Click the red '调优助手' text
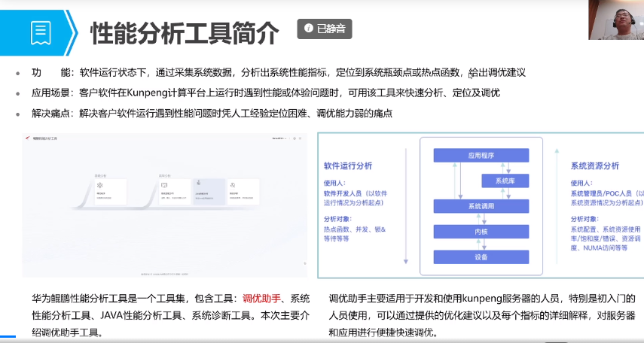The height and width of the screenshot is (343, 644). (x=261, y=299)
